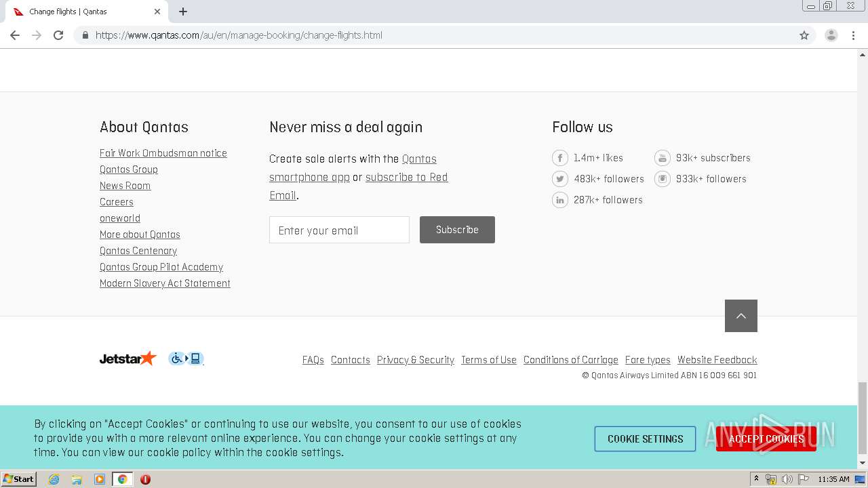The height and width of the screenshot is (488, 868).
Task: Open the Qantas LinkedIn icon
Action: (559, 200)
